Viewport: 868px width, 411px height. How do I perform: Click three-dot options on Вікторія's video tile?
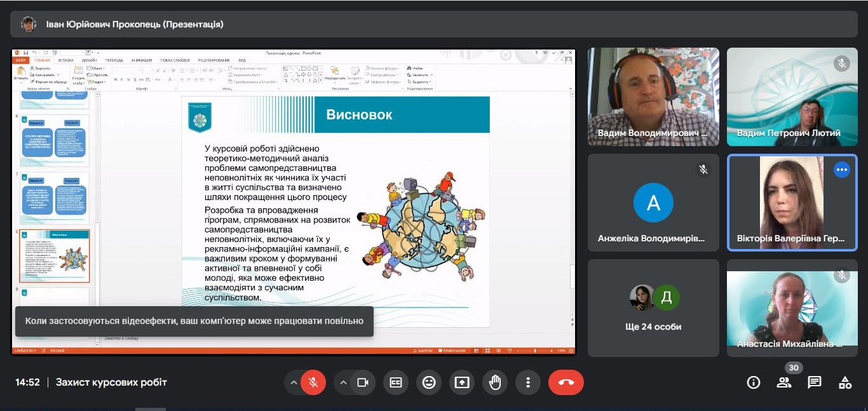(x=842, y=170)
